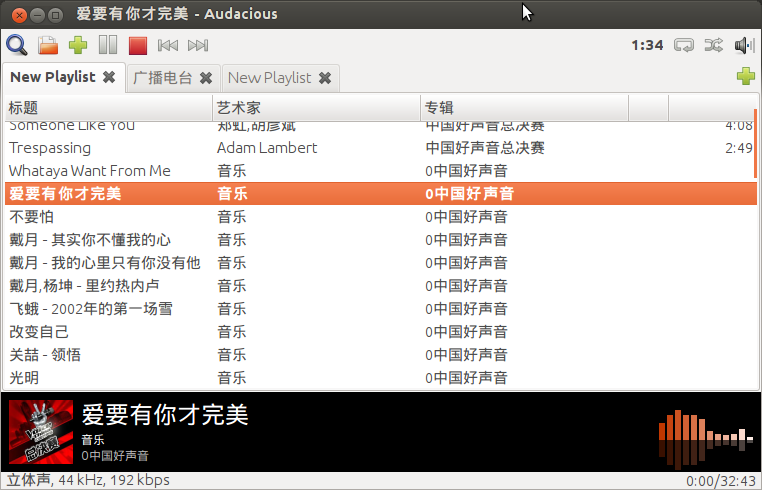
Task: Sort by the 标题 column header
Action: coord(108,107)
